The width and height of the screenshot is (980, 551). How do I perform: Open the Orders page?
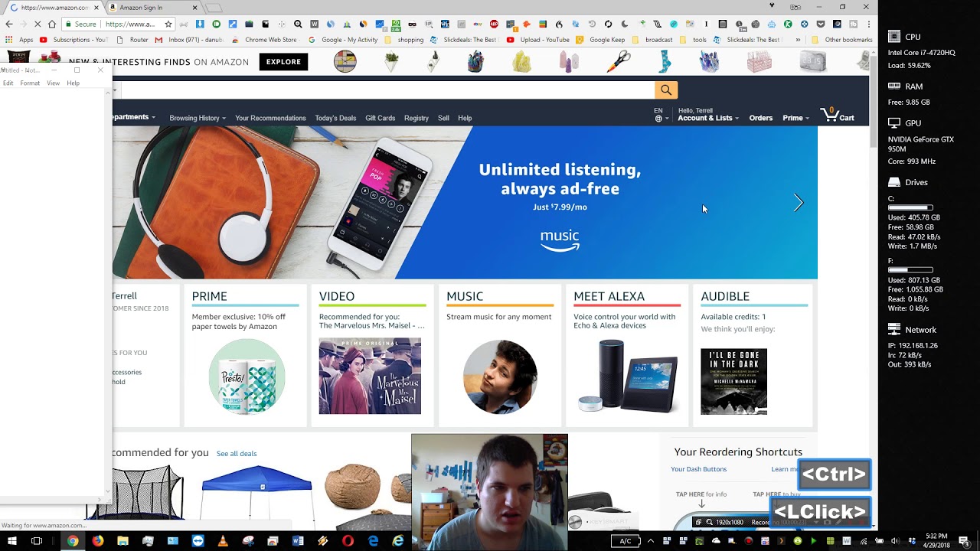click(x=760, y=118)
